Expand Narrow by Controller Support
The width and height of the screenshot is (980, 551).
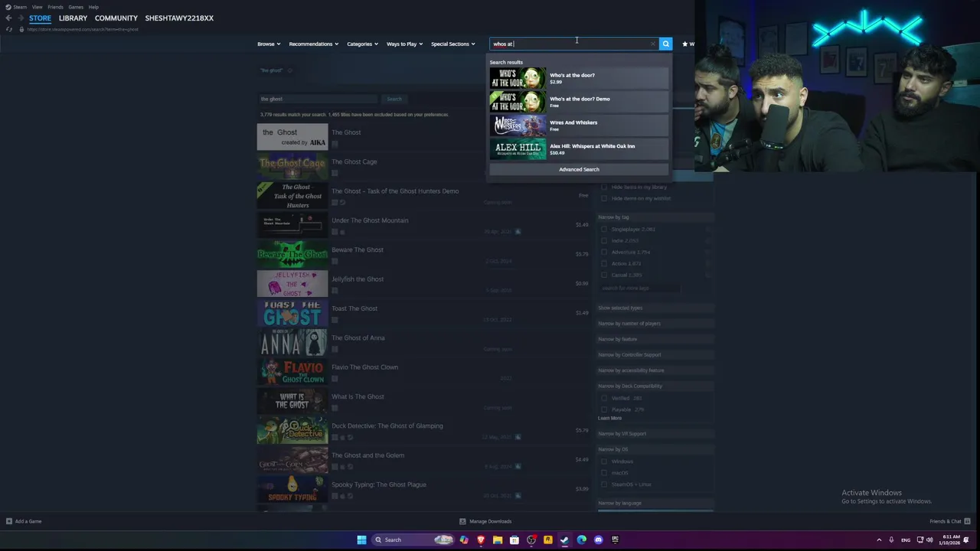pyautogui.click(x=655, y=354)
